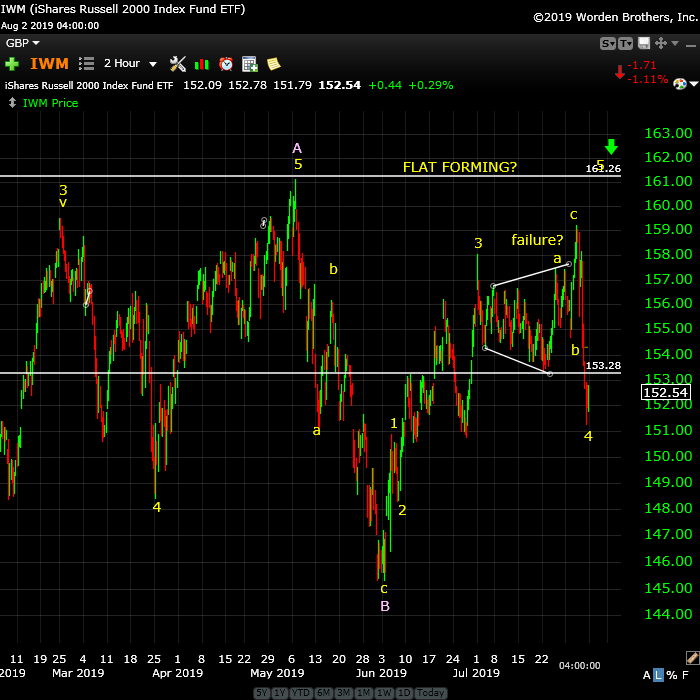Click trendline handle near label a at top
The height and width of the screenshot is (700, 700).
[x=569, y=264]
